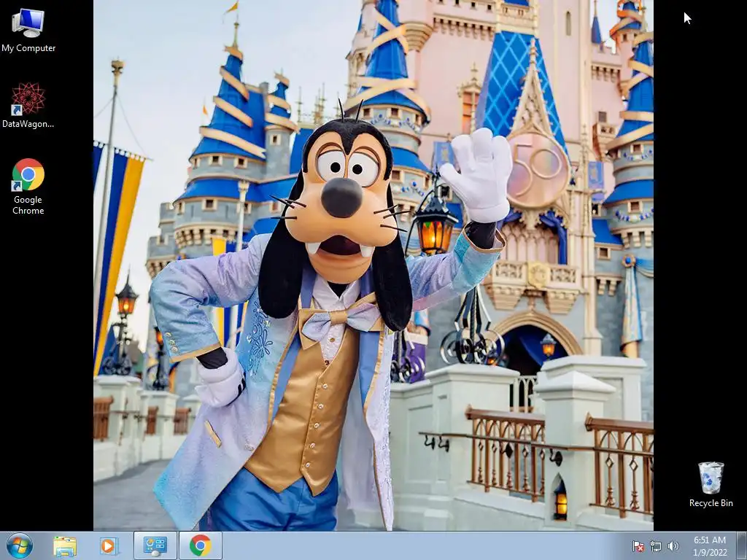The width and height of the screenshot is (747, 560).
Task: Open Windows Explorer from the taskbar
Action: point(65,545)
